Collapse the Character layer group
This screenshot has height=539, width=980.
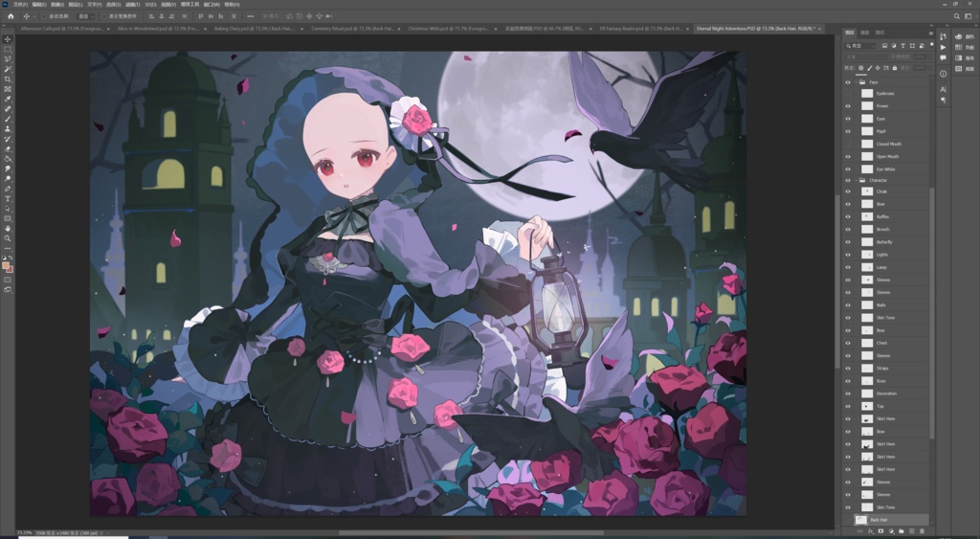coord(857,180)
